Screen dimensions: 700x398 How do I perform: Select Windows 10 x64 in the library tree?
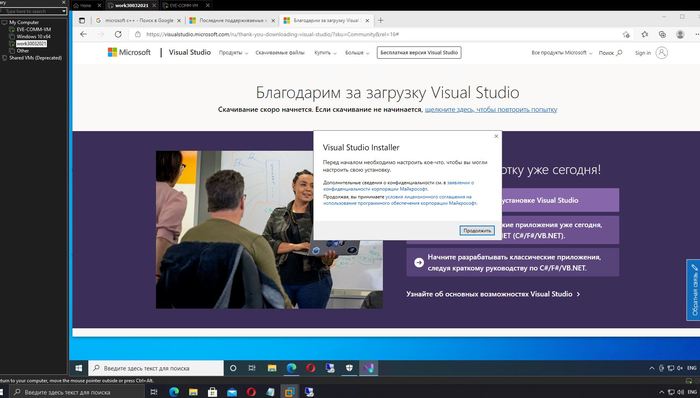(33, 37)
